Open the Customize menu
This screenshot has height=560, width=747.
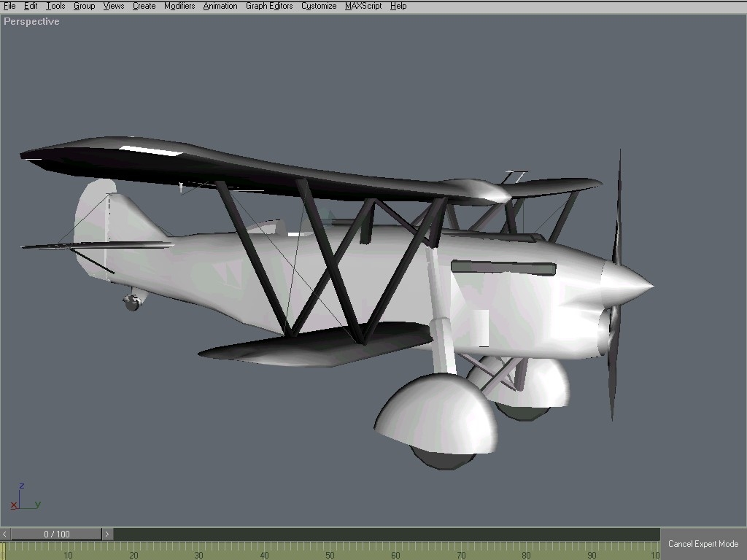[x=318, y=6]
